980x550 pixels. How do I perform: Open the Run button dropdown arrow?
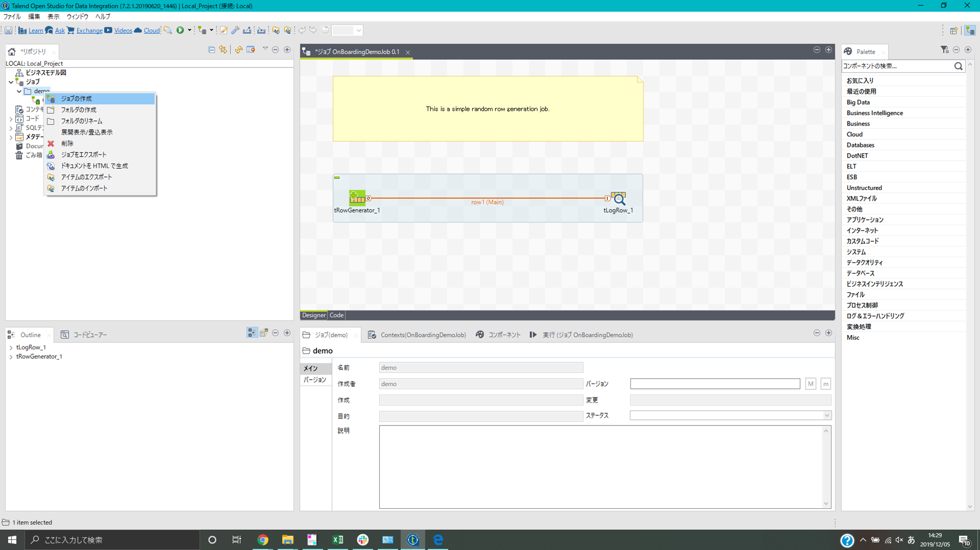(189, 31)
